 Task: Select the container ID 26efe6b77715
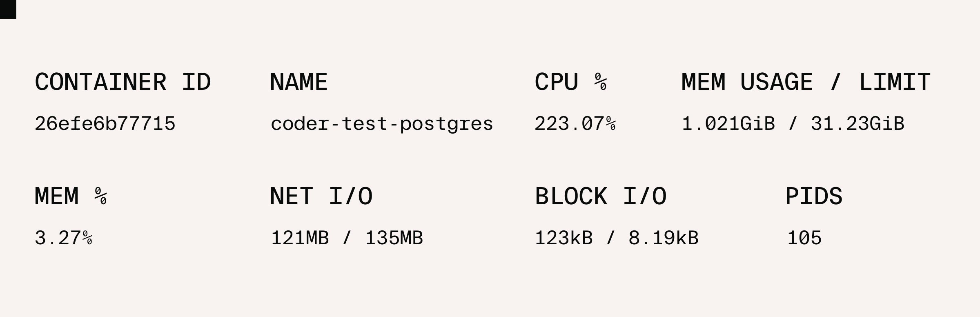[x=105, y=123]
